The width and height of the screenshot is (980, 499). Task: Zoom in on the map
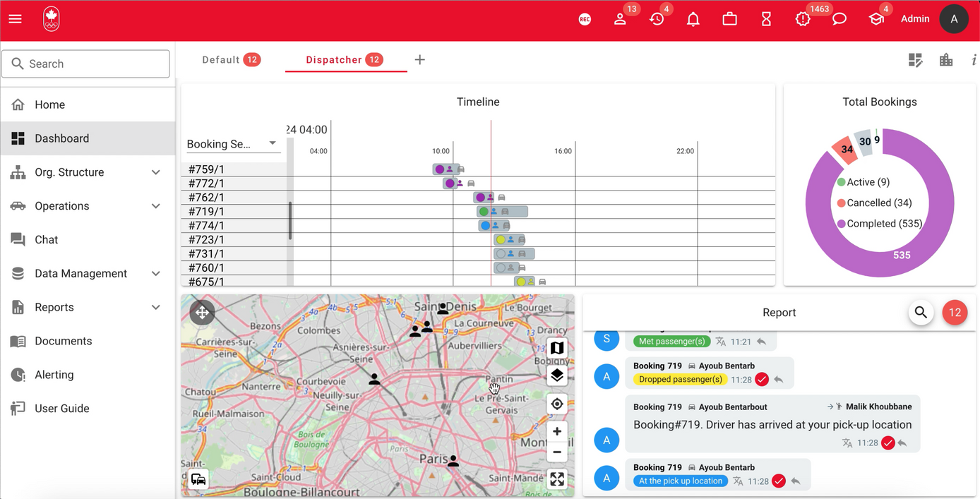[x=557, y=431]
